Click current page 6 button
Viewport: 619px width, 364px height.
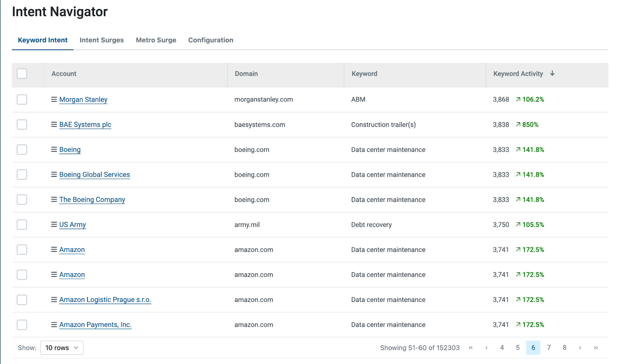pyautogui.click(x=533, y=348)
